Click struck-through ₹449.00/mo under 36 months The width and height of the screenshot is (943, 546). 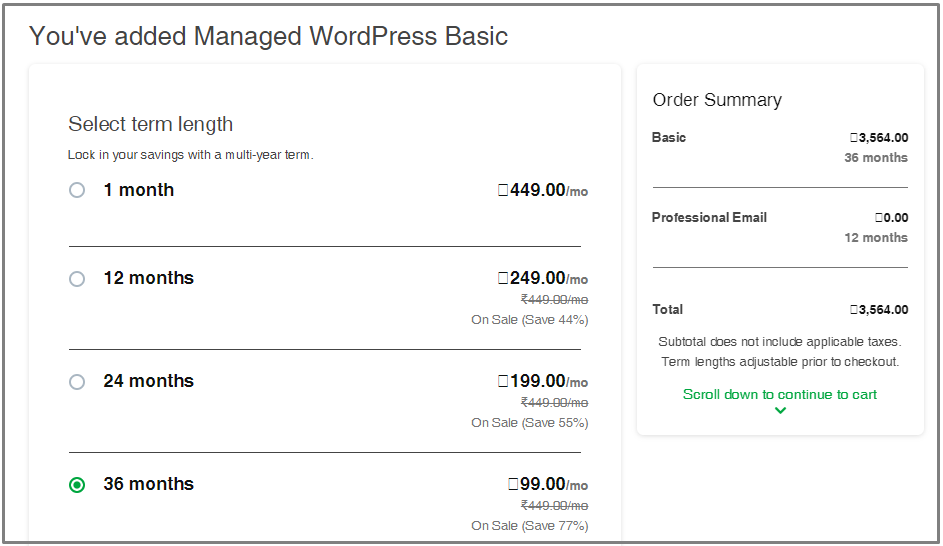point(554,505)
